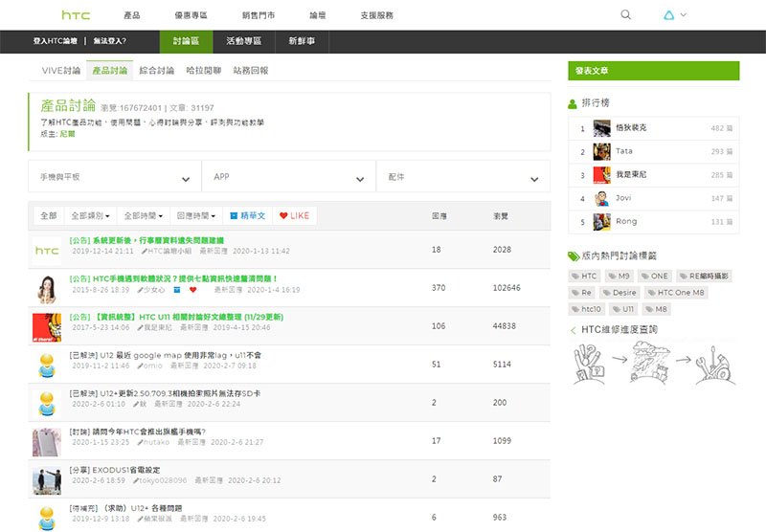
Task: Open 回應時間 sort dropdown
Action: pyautogui.click(x=196, y=215)
